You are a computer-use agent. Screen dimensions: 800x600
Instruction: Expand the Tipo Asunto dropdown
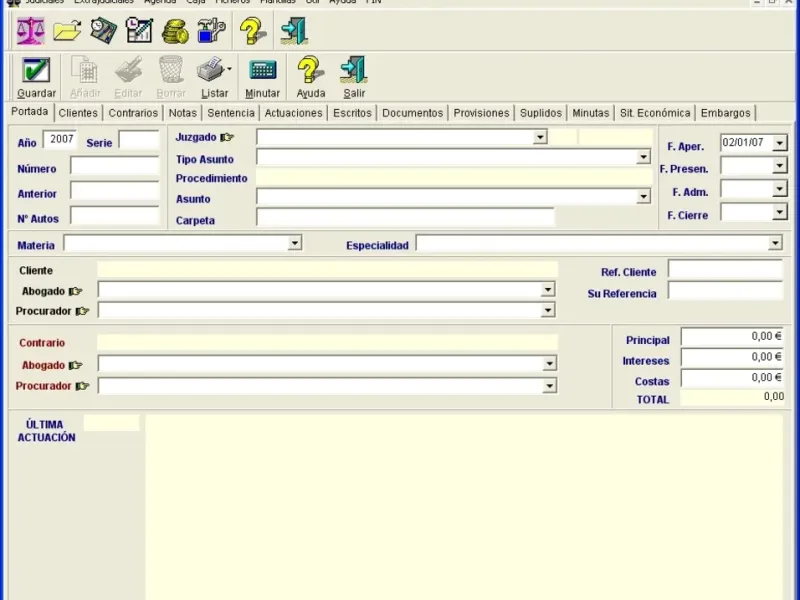[643, 158]
